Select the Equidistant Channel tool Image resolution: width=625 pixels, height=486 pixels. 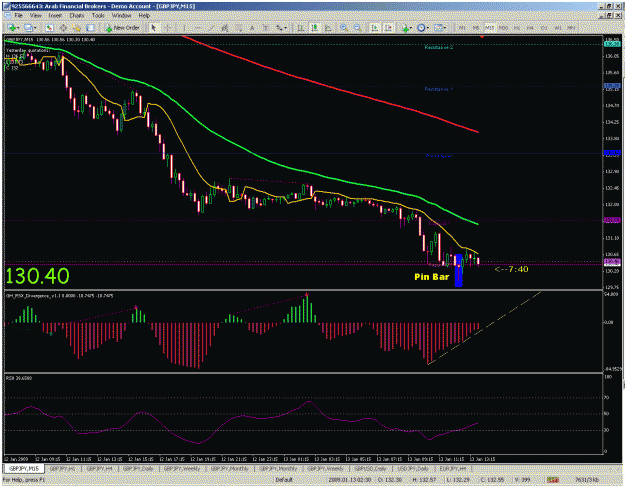(225, 28)
